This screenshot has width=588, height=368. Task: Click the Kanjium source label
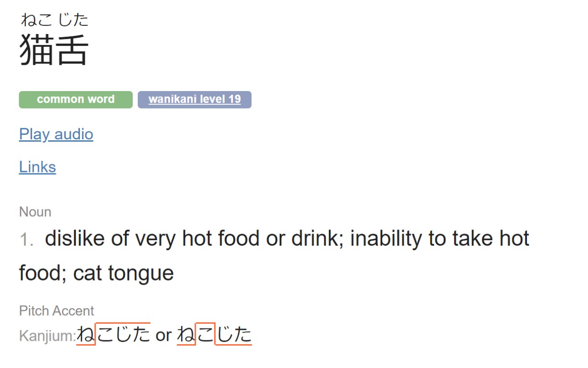(47, 336)
